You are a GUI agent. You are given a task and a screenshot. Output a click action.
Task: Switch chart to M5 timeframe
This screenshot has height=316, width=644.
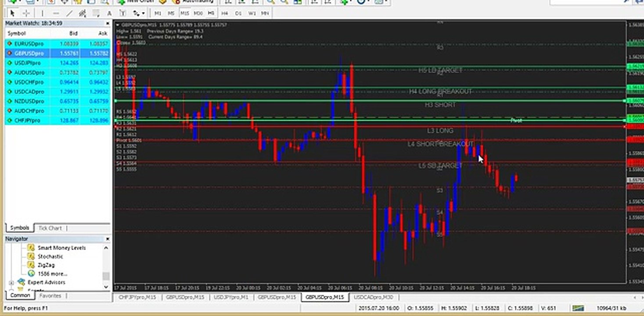coord(171,13)
